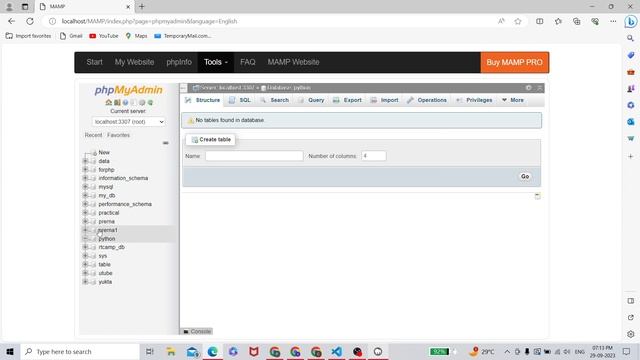This screenshot has height=360, width=640.
Task: Expand the utube database node
Action: pyautogui.click(x=85, y=273)
